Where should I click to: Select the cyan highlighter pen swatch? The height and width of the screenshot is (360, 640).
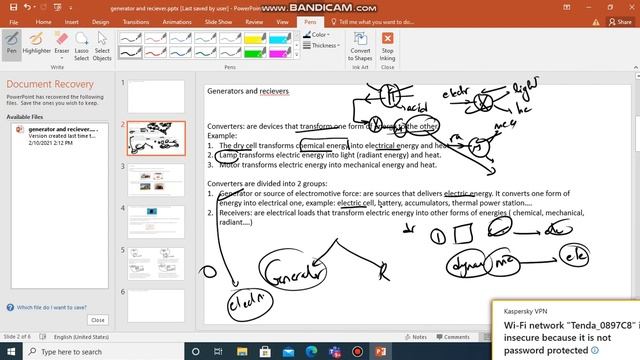pos(280,38)
